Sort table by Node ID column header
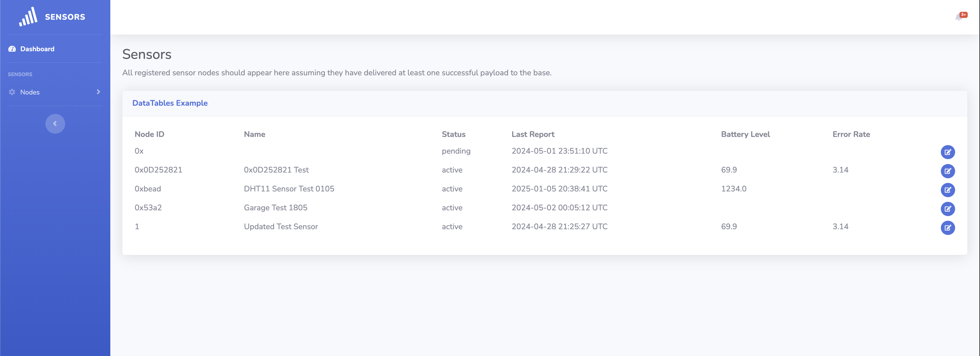 click(149, 134)
